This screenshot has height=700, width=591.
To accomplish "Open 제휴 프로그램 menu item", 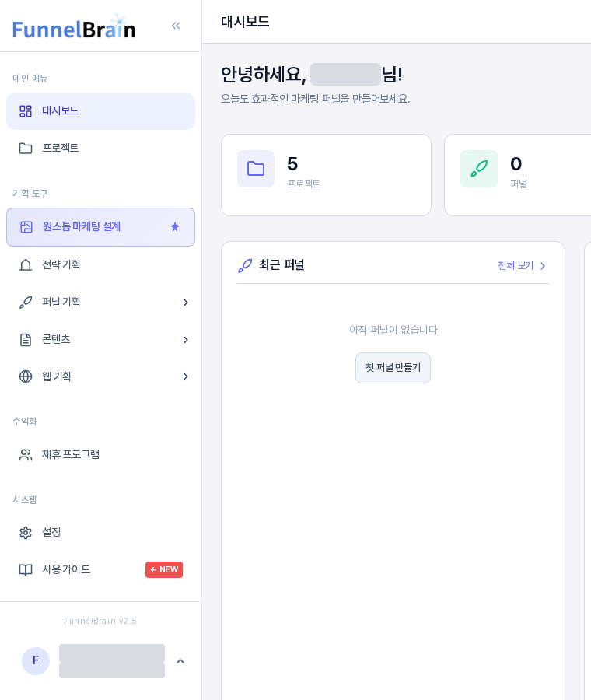I will coord(100,455).
